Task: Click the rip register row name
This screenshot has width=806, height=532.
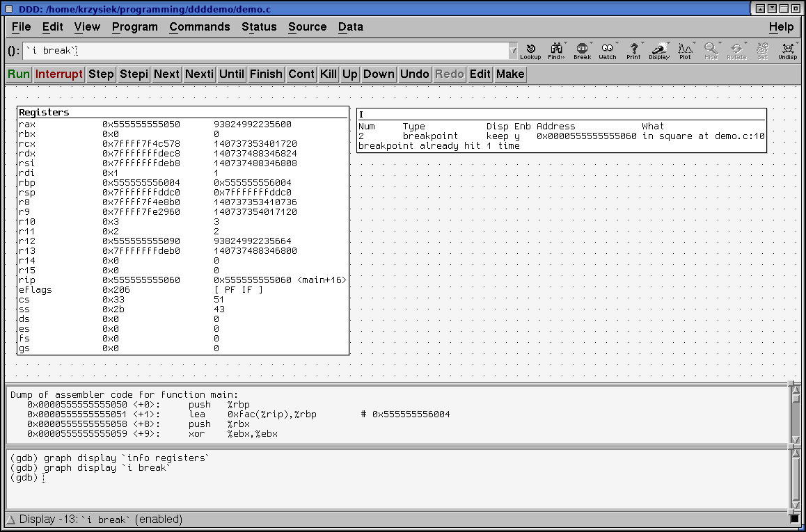Action: pyautogui.click(x=26, y=280)
